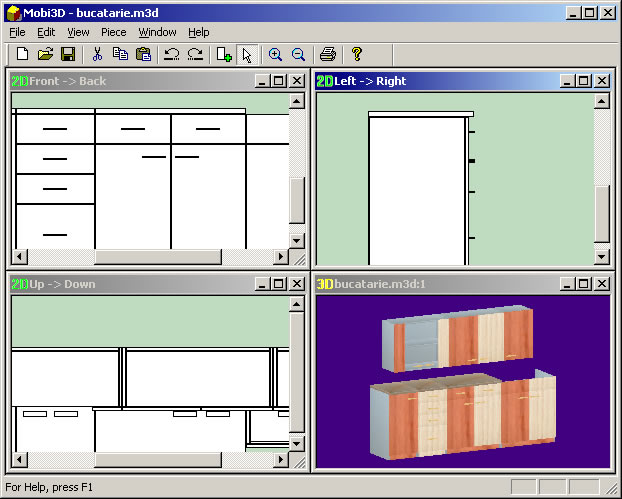Minimize the Front -> Back view

click(x=262, y=81)
